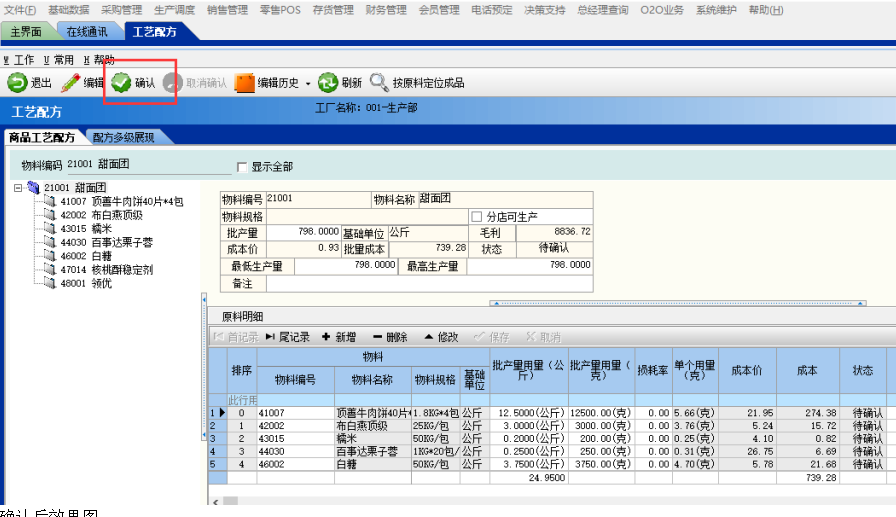Jump to 尾记录 last record
Viewport: 896px width, 517px height.
[287, 337]
